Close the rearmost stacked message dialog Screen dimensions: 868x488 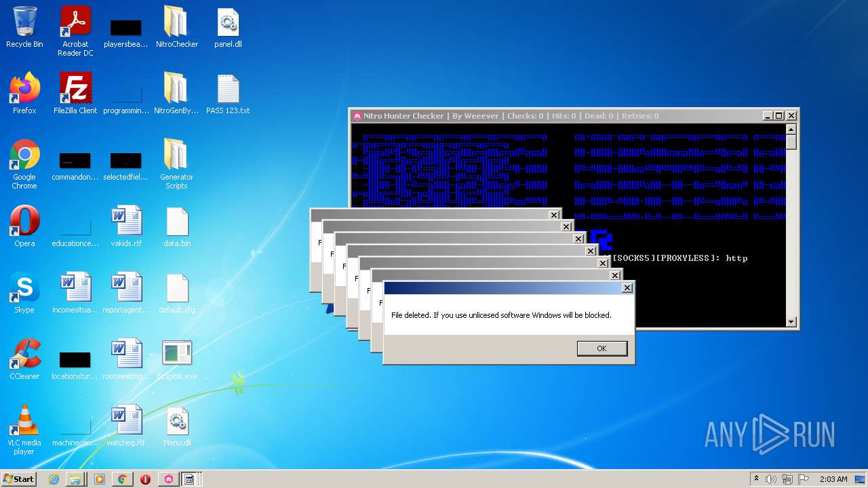[553, 215]
